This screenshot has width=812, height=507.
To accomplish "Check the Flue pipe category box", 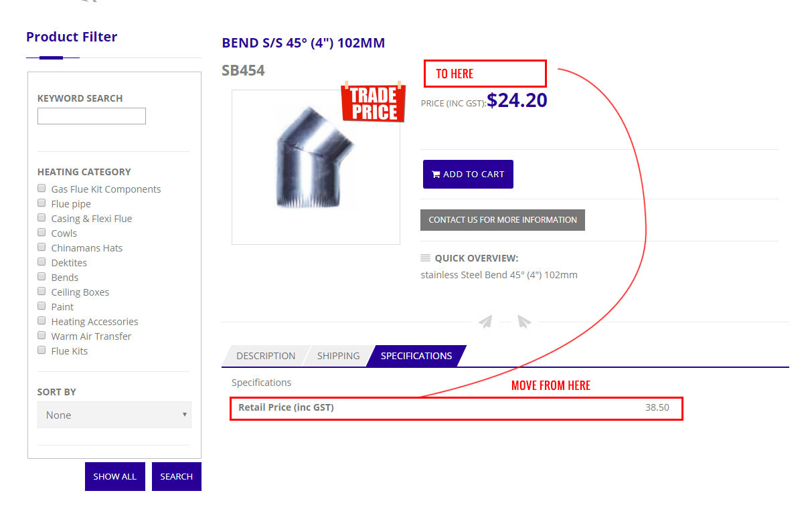I will [x=42, y=203].
